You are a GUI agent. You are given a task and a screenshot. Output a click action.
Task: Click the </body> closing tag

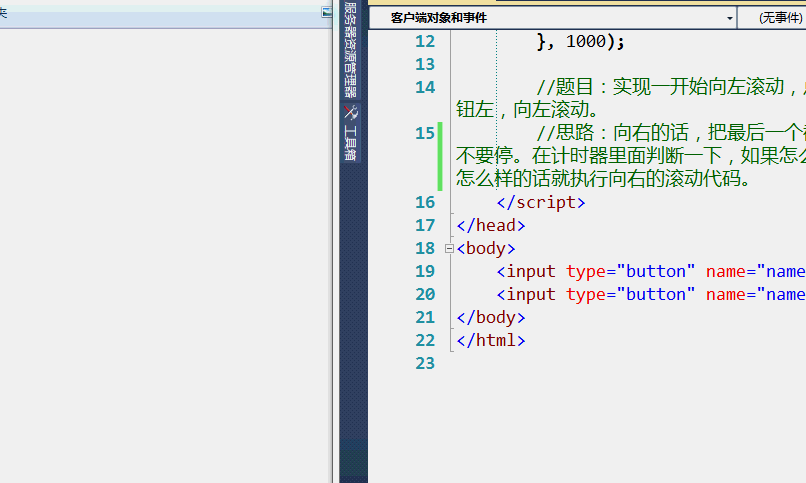tap(491, 318)
